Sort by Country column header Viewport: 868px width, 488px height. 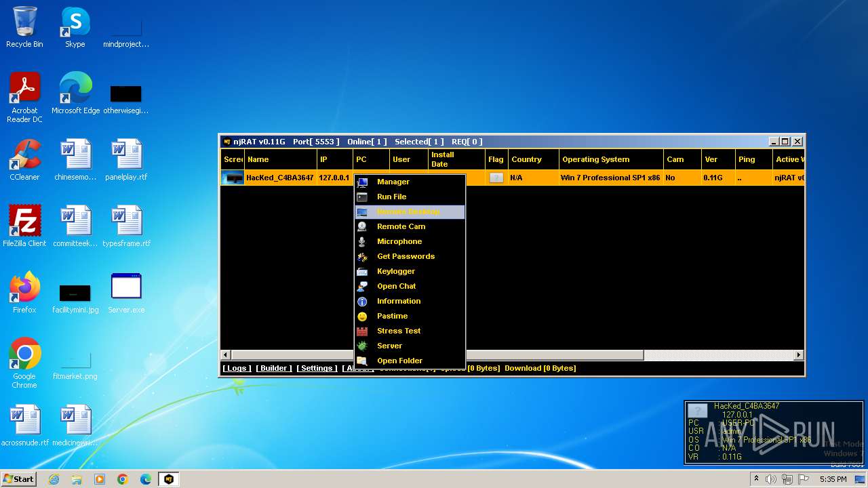(533, 159)
